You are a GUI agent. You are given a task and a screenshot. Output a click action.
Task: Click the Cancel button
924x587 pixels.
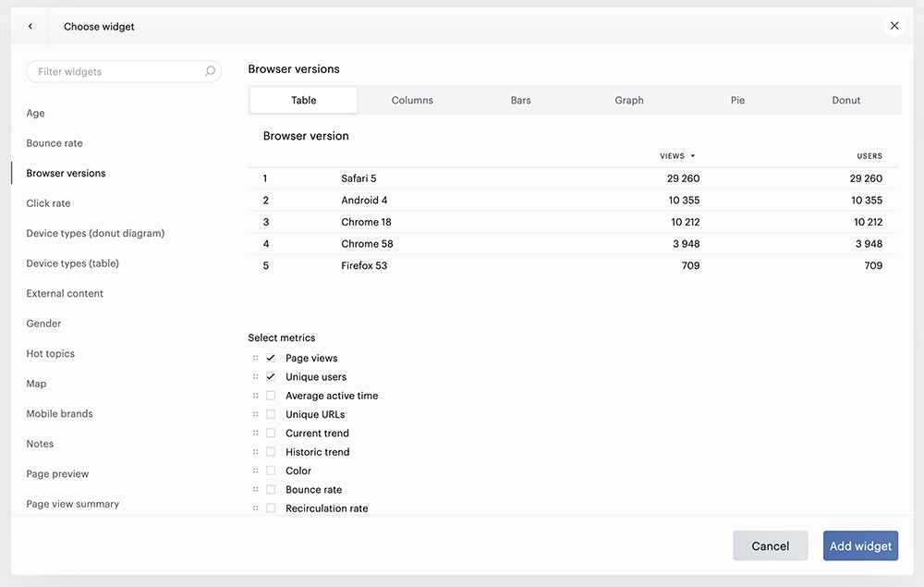point(771,545)
